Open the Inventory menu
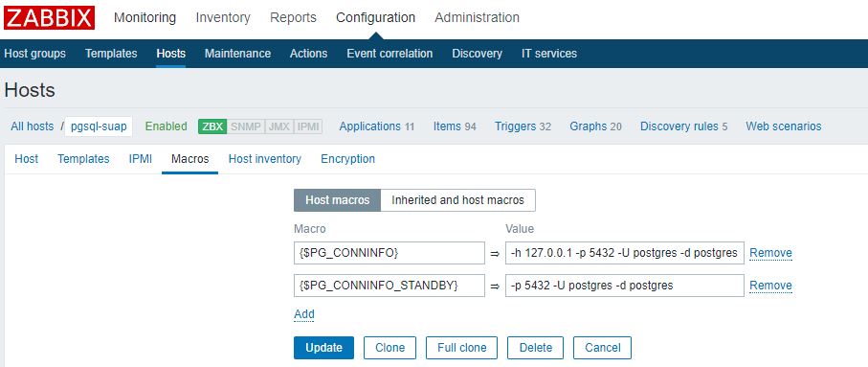This screenshot has height=367, width=868. point(223,18)
